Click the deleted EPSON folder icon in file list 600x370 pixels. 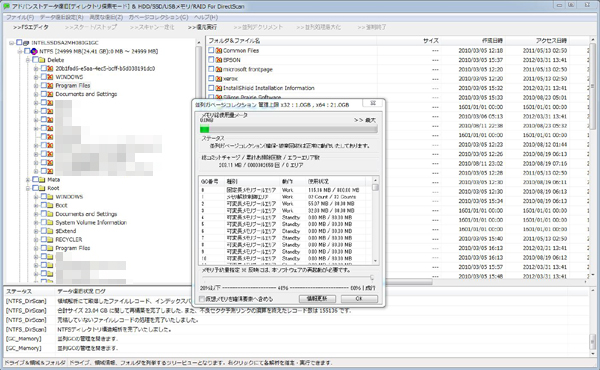219,60
